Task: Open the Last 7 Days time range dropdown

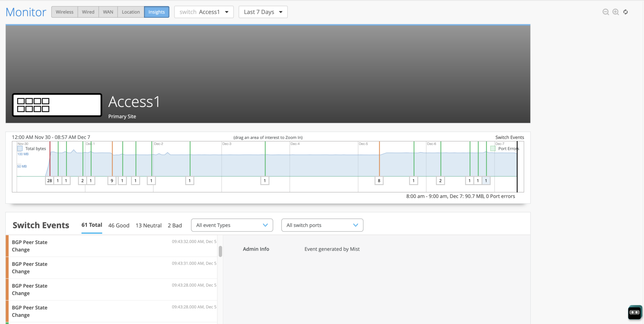Action: pyautogui.click(x=263, y=12)
